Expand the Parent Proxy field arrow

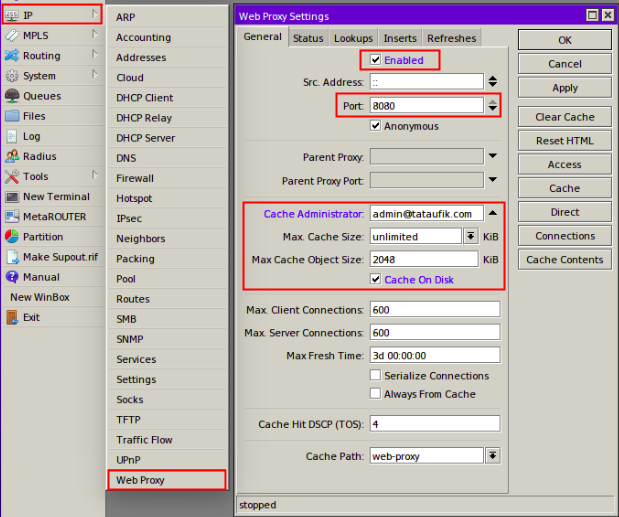pyautogui.click(x=493, y=156)
